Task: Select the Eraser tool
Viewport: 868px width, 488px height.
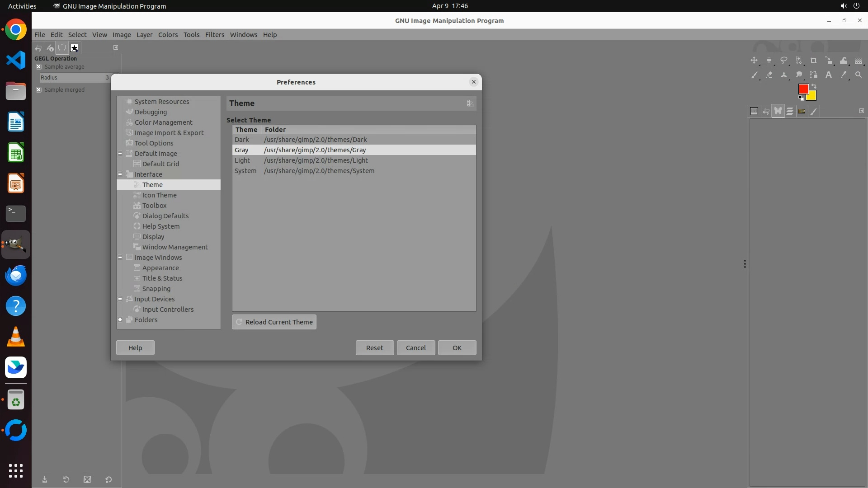Action: click(x=769, y=75)
